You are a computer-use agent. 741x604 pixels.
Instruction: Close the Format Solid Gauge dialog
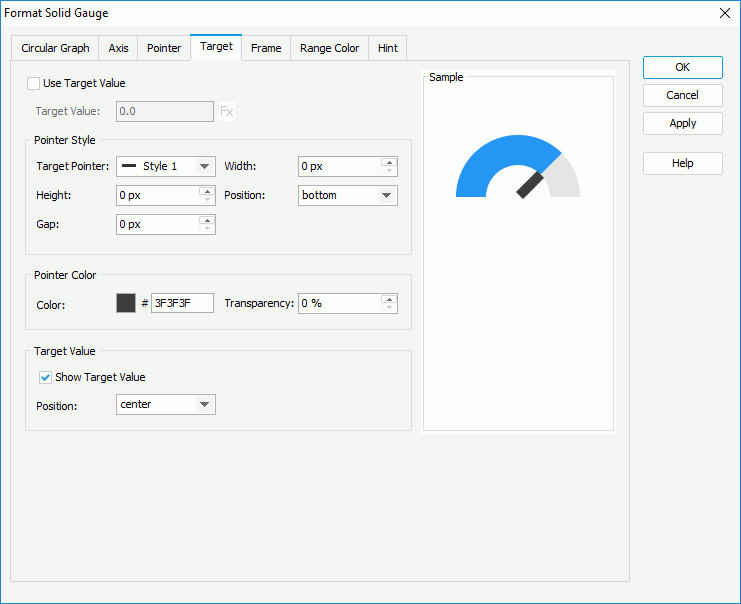pyautogui.click(x=724, y=13)
